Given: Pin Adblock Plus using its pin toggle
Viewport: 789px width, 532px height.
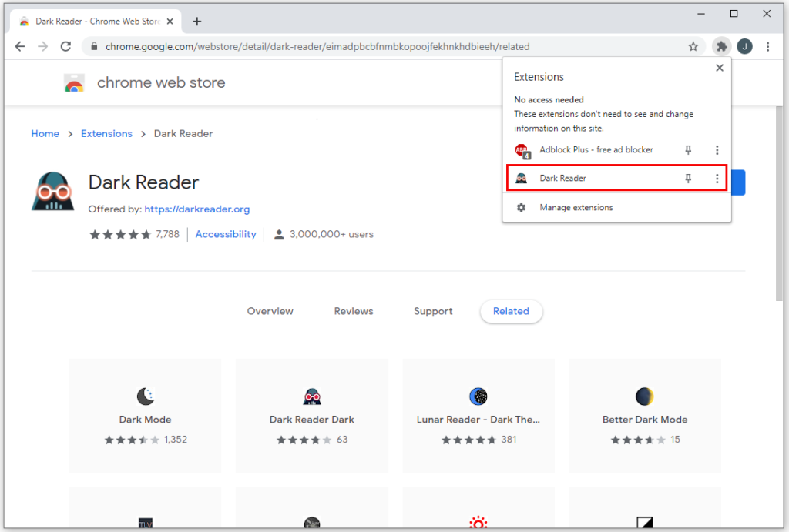Looking at the screenshot, I should (687, 149).
